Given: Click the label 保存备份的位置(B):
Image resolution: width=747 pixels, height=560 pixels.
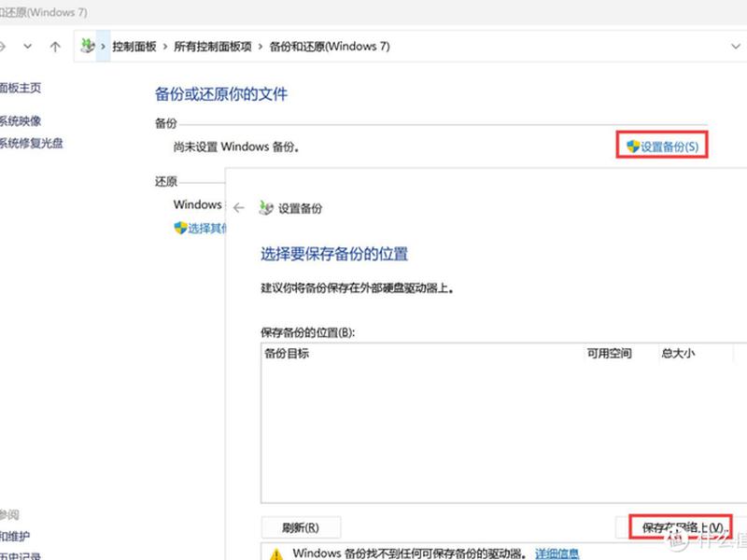Looking at the screenshot, I should (308, 332).
